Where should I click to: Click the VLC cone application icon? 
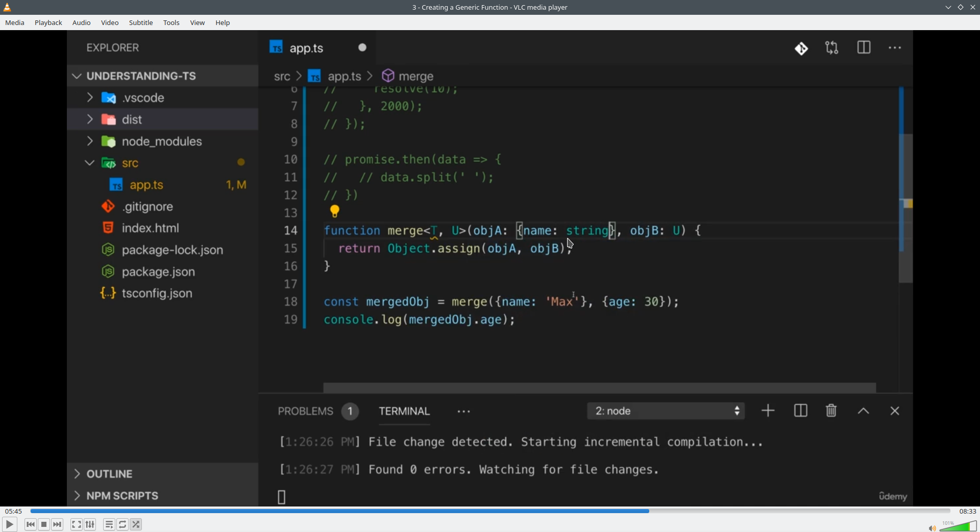pyautogui.click(x=8, y=7)
